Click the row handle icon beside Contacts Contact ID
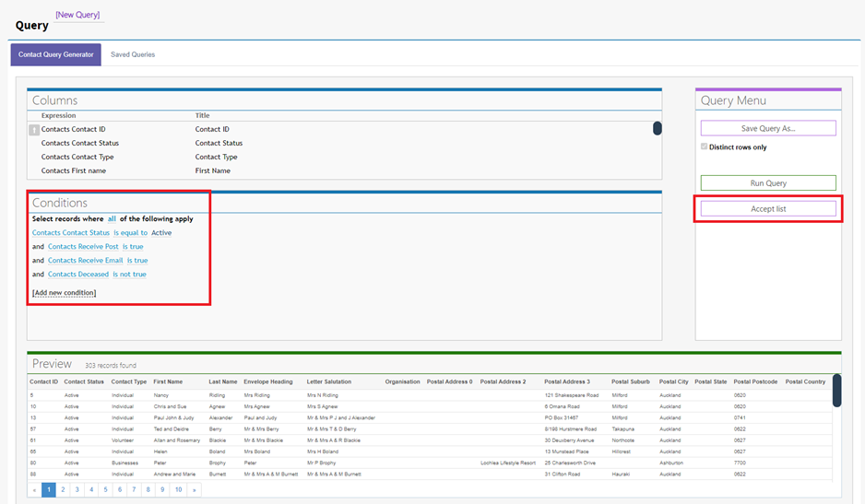 (34, 130)
